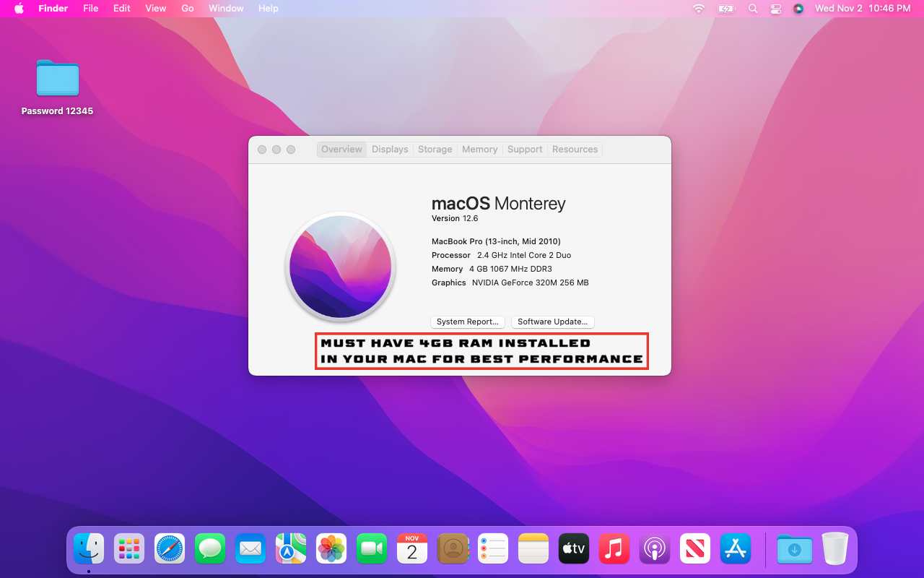Viewport: 924px width, 578px height.
Task: Open the Messages app in Dock
Action: (210, 549)
